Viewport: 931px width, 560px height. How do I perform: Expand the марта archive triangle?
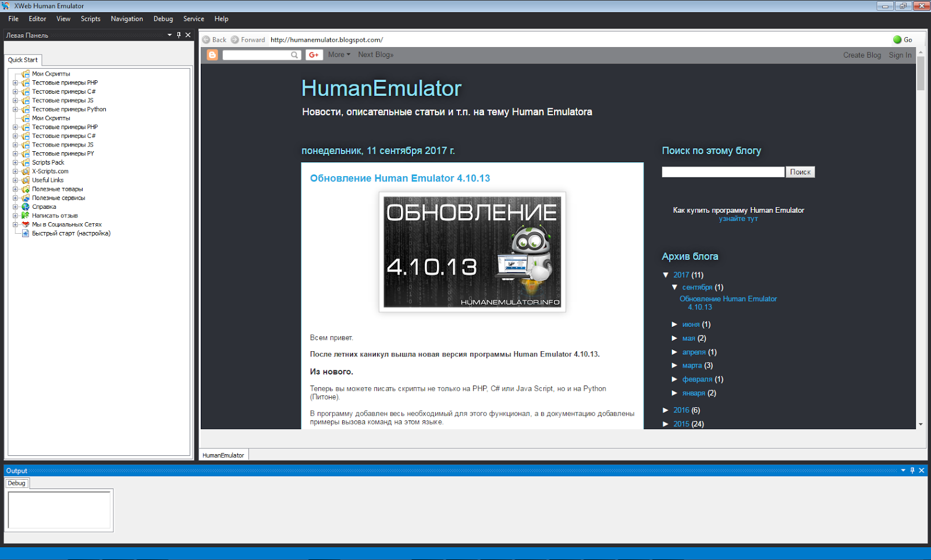(675, 366)
